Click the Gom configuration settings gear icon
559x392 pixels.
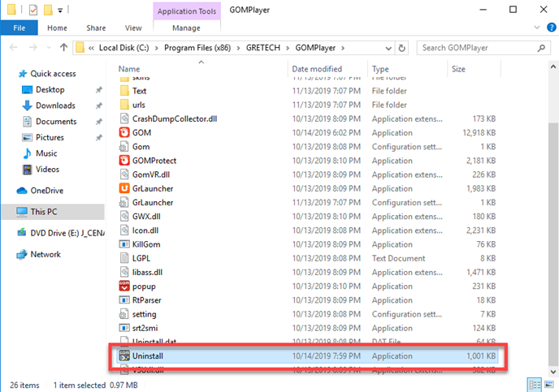pyautogui.click(x=123, y=147)
